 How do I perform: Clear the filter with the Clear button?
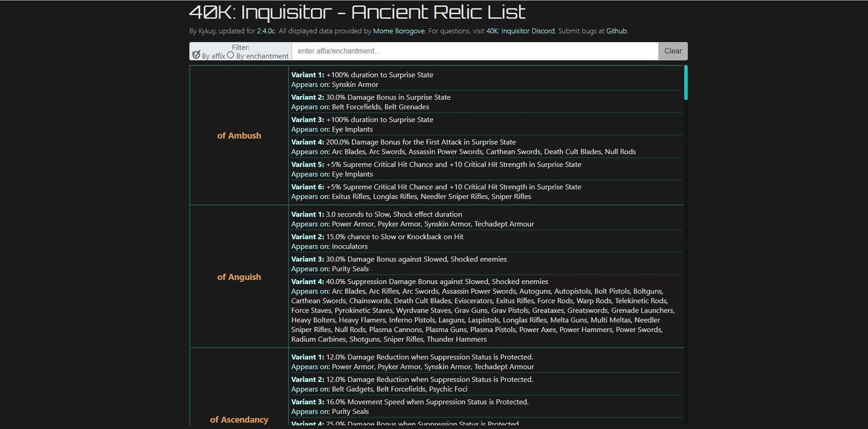pos(673,51)
